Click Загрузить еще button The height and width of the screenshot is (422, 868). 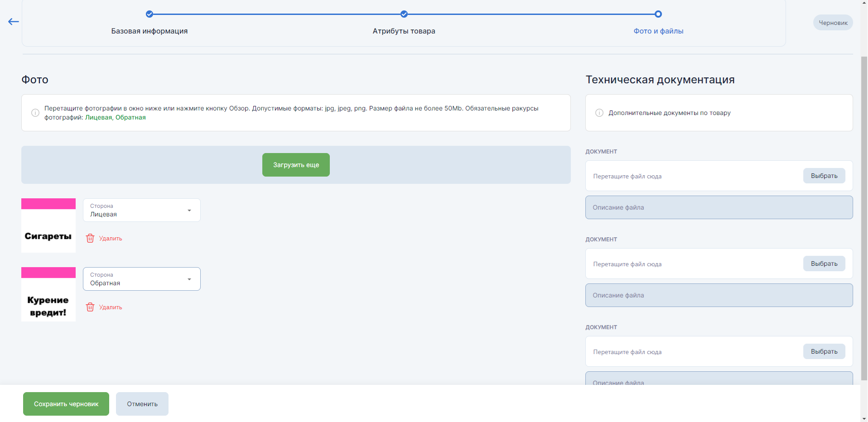pyautogui.click(x=296, y=165)
